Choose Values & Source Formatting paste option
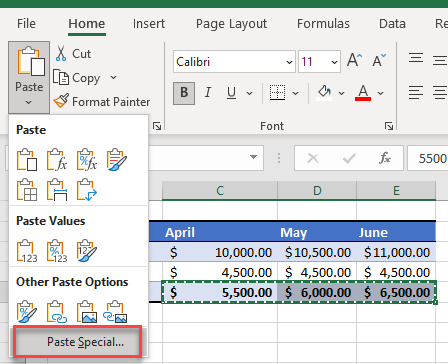Screen dimensions: 448x364 [87, 251]
